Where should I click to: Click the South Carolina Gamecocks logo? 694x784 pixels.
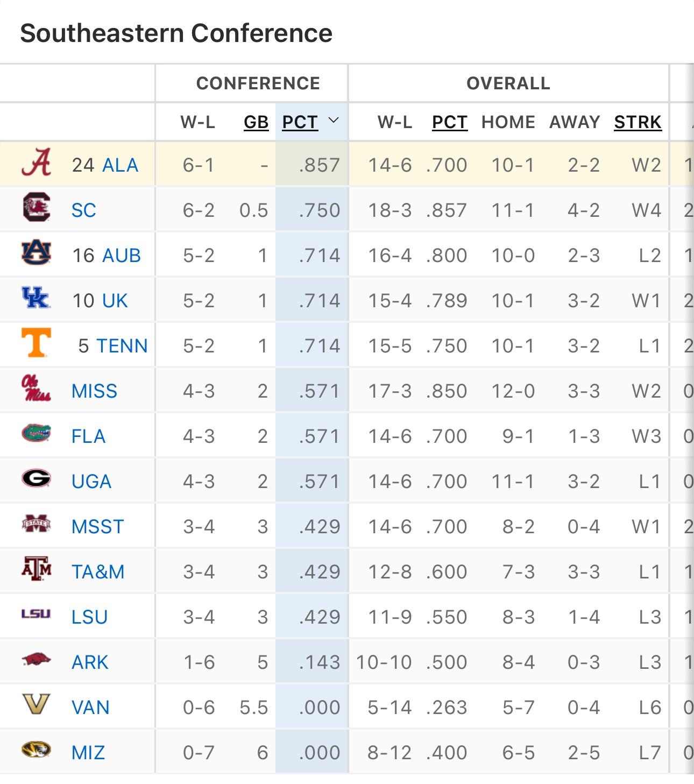(36, 208)
